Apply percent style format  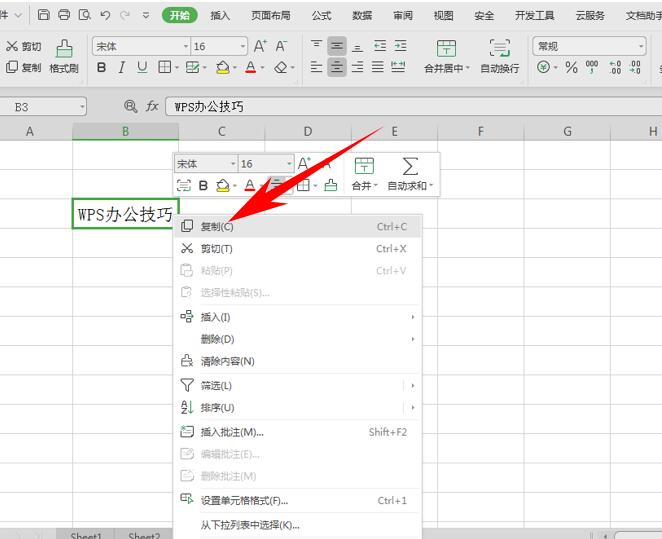pyautogui.click(x=571, y=67)
